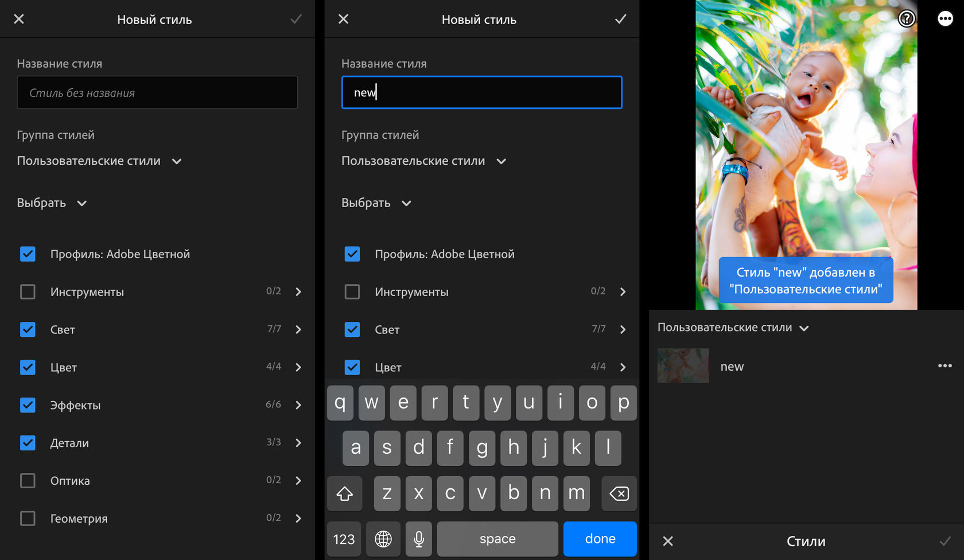Expand left Инструменты chevron
Viewport: 964px width, 560px height.
click(298, 291)
